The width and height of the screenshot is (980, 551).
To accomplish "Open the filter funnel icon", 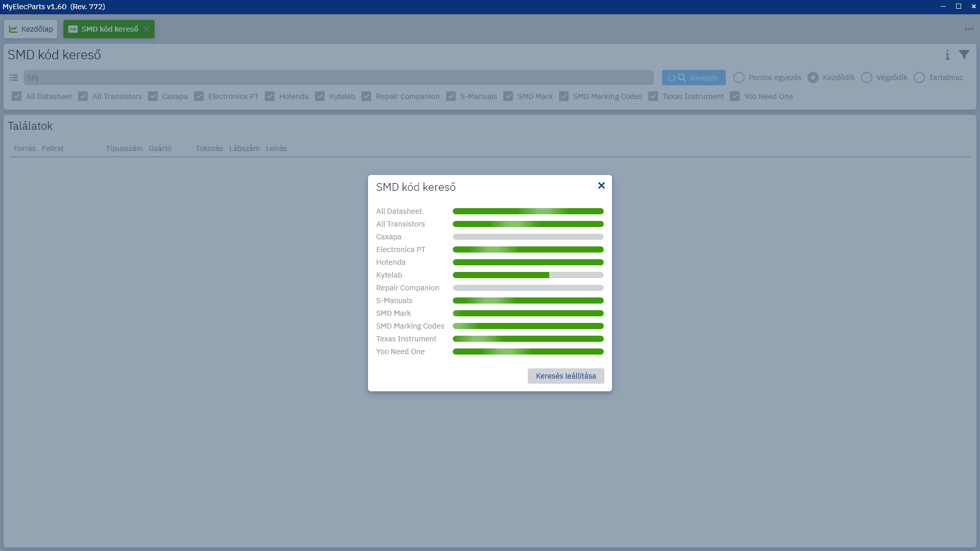I will (964, 55).
